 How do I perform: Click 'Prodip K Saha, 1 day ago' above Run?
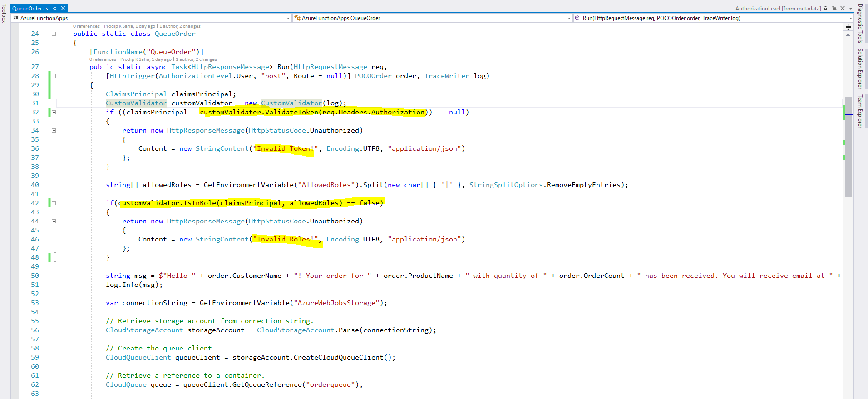(x=146, y=59)
